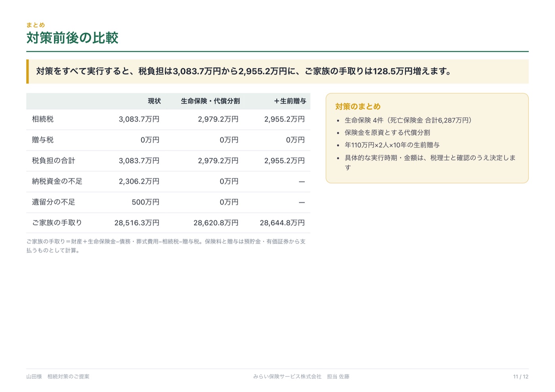Image resolution: width=555 pixels, height=392 pixels.
Task: Click the bullet beginning "具体的な実行時期・金額は"
Action: point(430,163)
